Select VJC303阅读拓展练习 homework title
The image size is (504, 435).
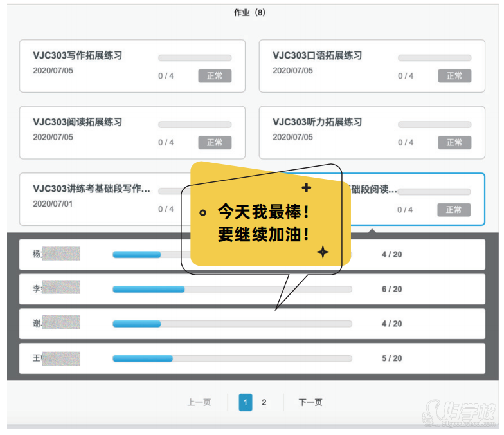(x=77, y=122)
